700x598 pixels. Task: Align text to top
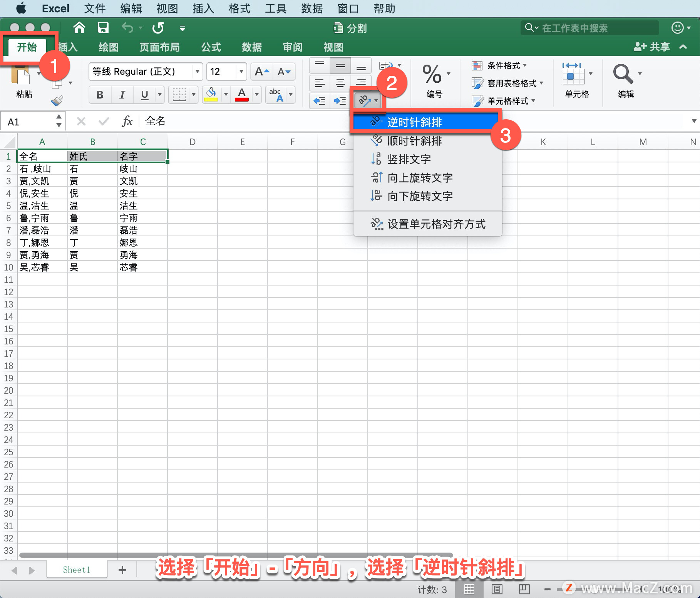pos(320,65)
